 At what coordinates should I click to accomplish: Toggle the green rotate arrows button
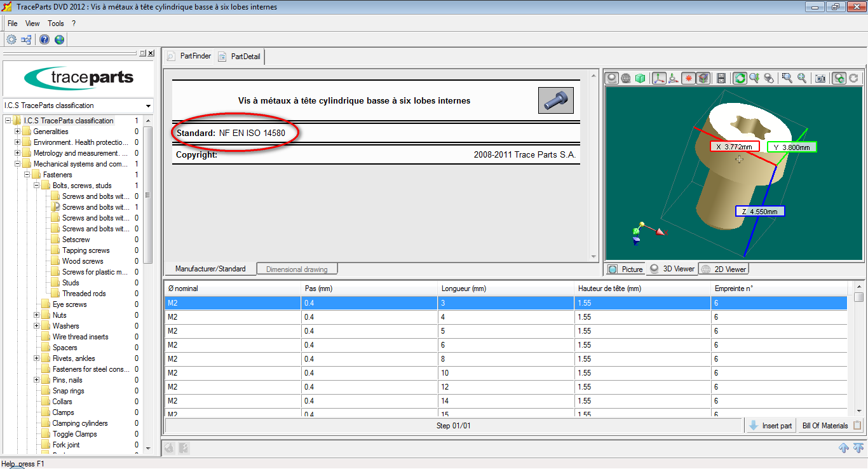pyautogui.click(x=740, y=78)
